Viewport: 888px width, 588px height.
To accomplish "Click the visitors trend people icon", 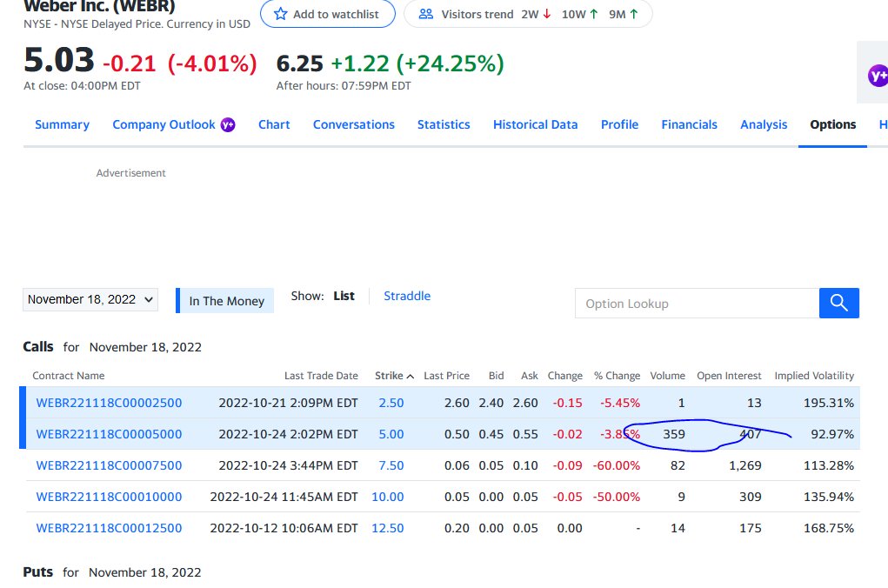I will 426,14.
